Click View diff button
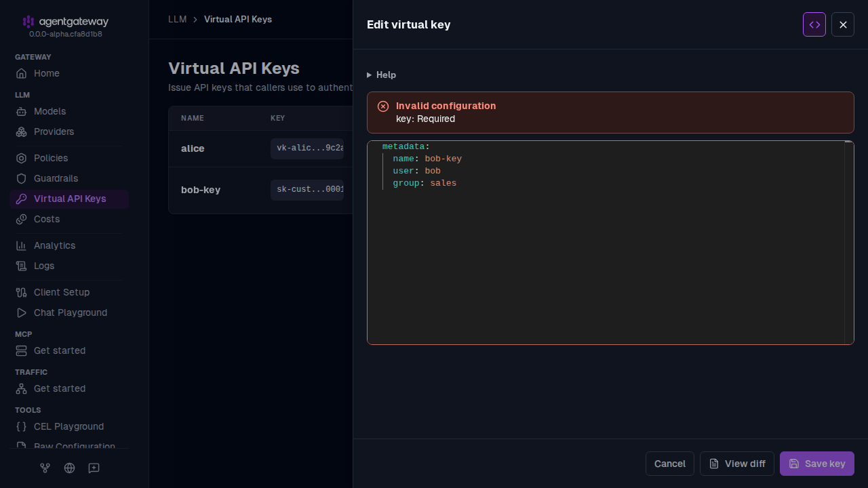This screenshot has width=868, height=488. click(x=737, y=464)
